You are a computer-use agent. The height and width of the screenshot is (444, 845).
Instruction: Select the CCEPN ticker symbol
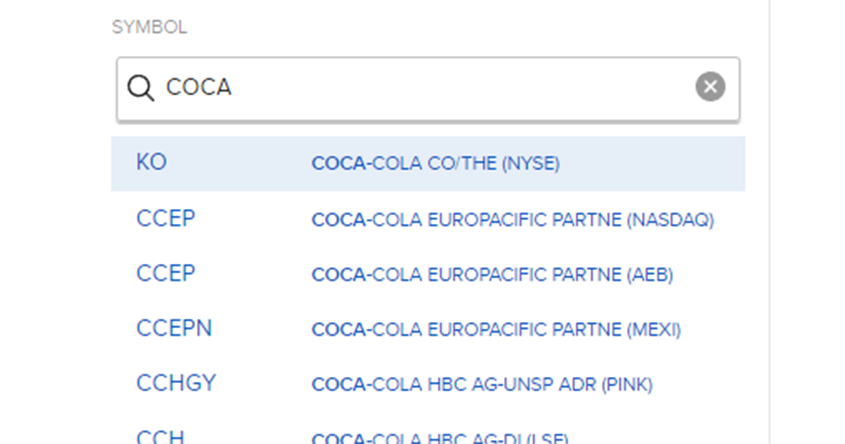click(x=174, y=328)
